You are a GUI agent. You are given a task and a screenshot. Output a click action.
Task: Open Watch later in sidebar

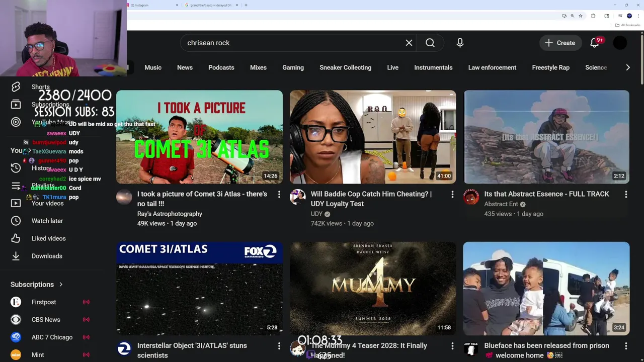click(x=47, y=221)
